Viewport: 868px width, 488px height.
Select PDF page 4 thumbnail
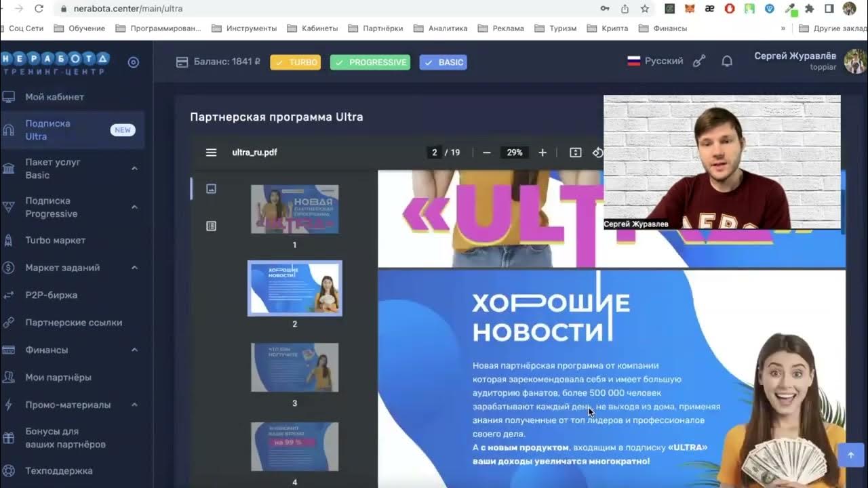coord(294,447)
